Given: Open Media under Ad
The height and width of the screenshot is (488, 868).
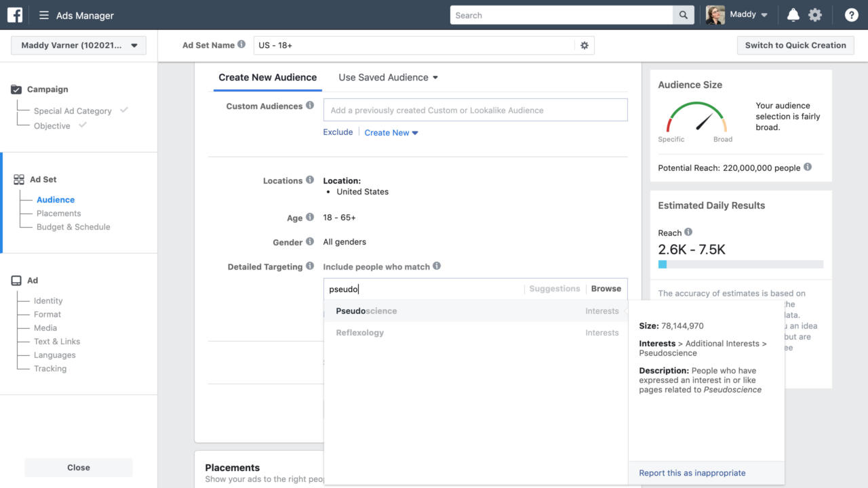Looking at the screenshot, I should [45, 328].
